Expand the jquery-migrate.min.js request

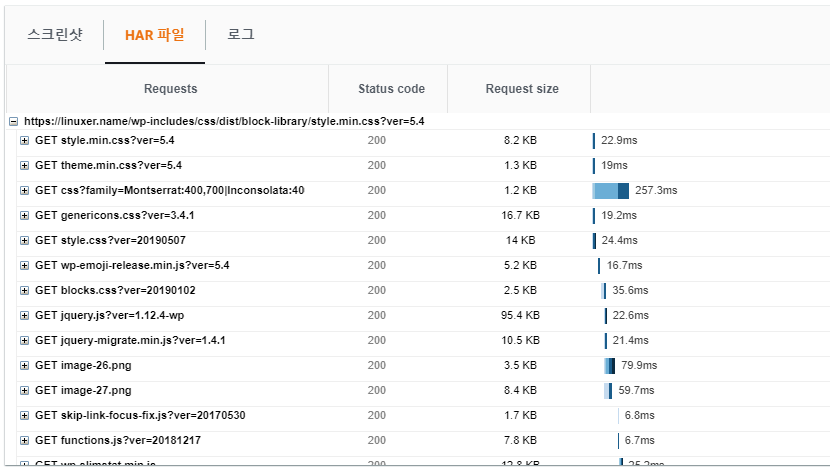(x=25, y=341)
